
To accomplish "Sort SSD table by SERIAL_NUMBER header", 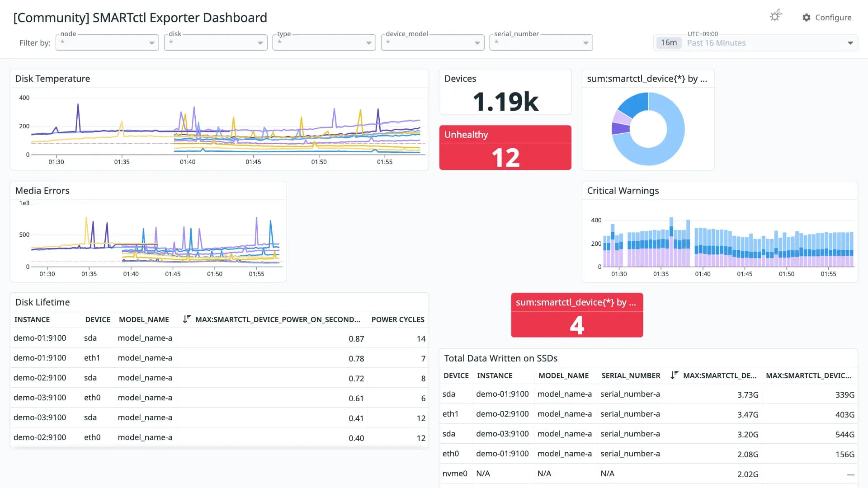I will pyautogui.click(x=631, y=375).
